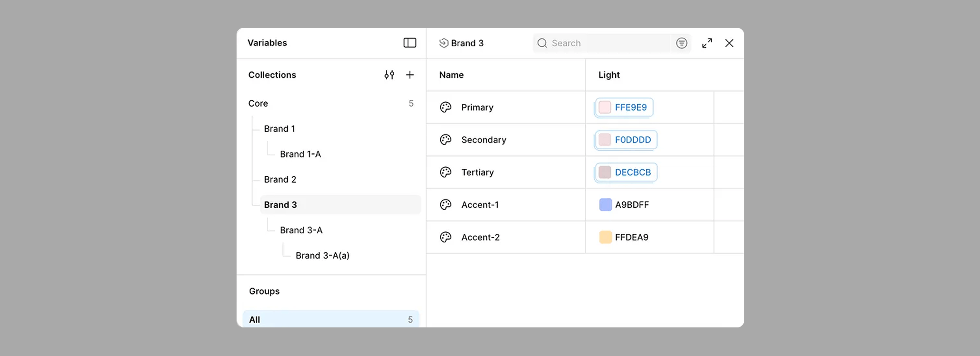Click the FFE9E9 alias value chip

(x=624, y=107)
